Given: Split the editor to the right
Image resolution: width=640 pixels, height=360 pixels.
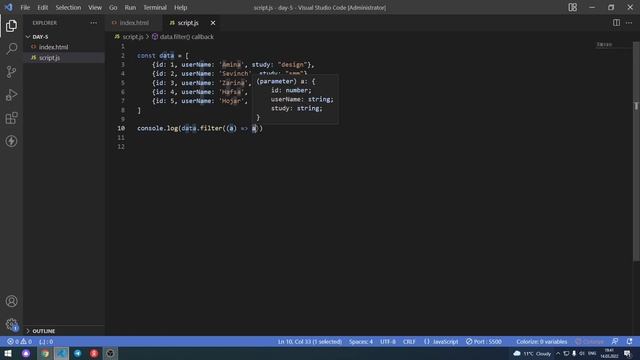Looking at the screenshot, I should (x=616, y=23).
